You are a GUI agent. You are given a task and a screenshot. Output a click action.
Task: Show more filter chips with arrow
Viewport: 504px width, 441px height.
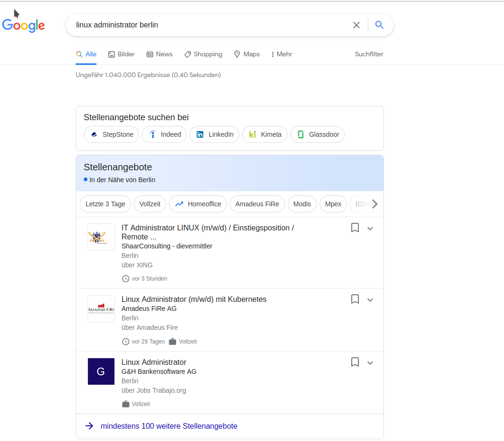[375, 204]
